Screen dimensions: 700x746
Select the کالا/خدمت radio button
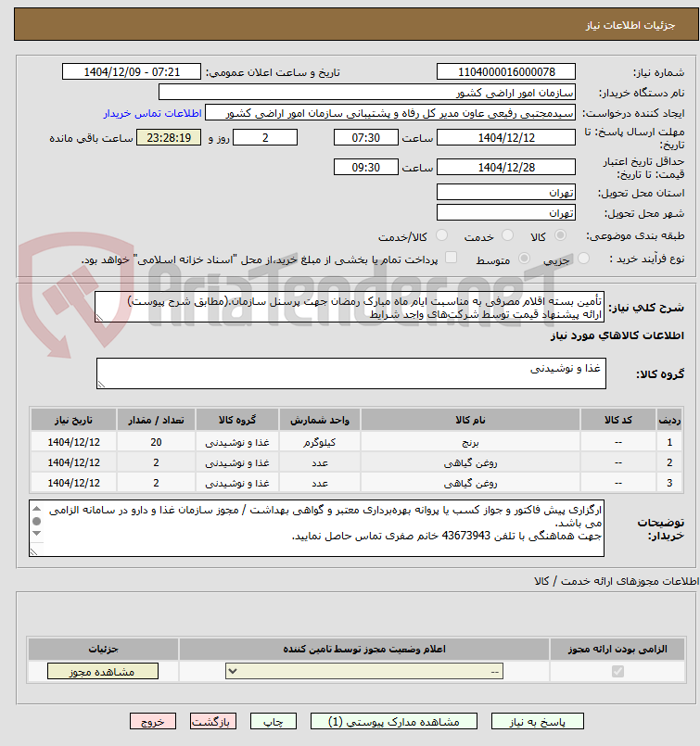click(x=442, y=235)
